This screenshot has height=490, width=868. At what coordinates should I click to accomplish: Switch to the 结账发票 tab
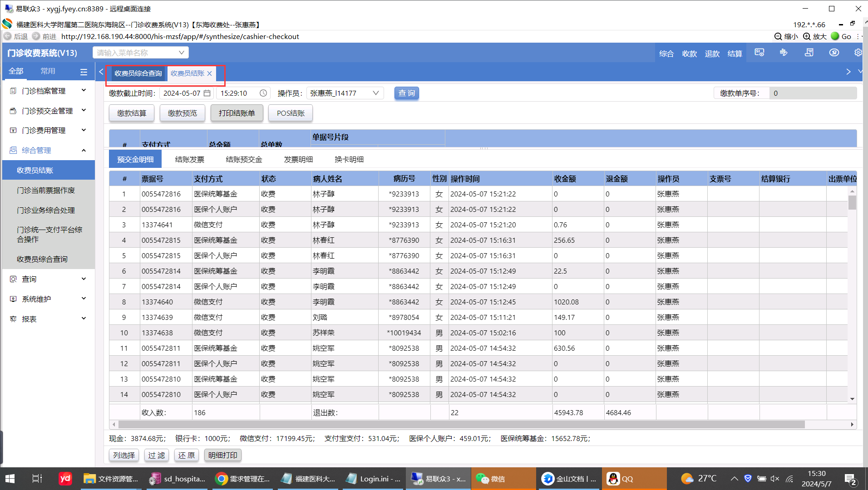click(189, 159)
